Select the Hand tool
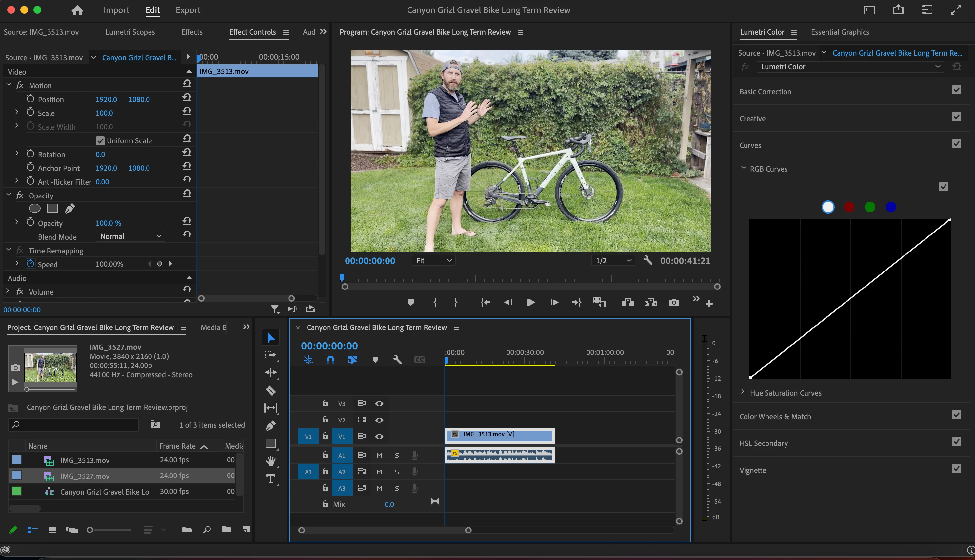The image size is (975, 560). coord(270,461)
